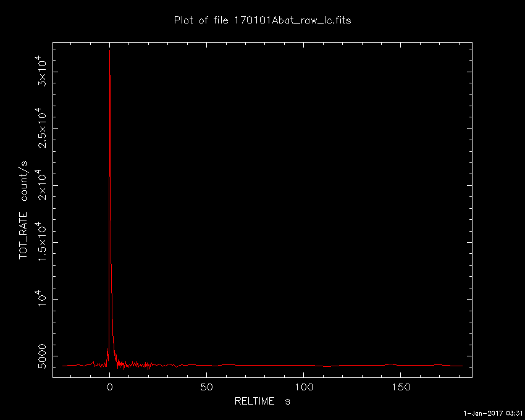Viewport: 525px width, 420px height.
Task: Click the y-axis tick label '2x10^4'
Action: tap(41, 185)
